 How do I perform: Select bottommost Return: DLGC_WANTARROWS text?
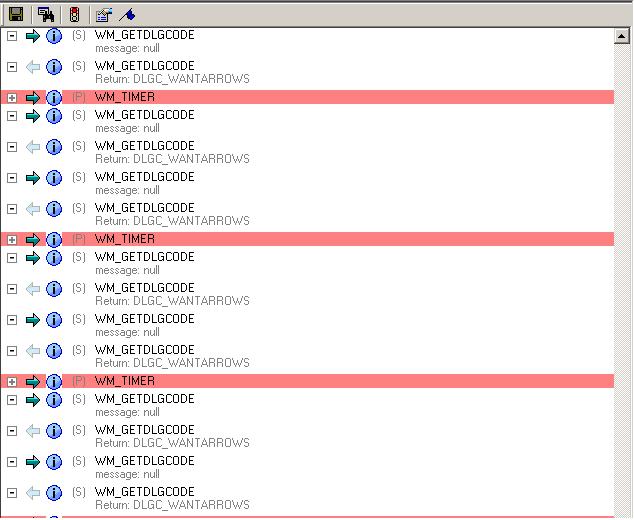pos(172,505)
